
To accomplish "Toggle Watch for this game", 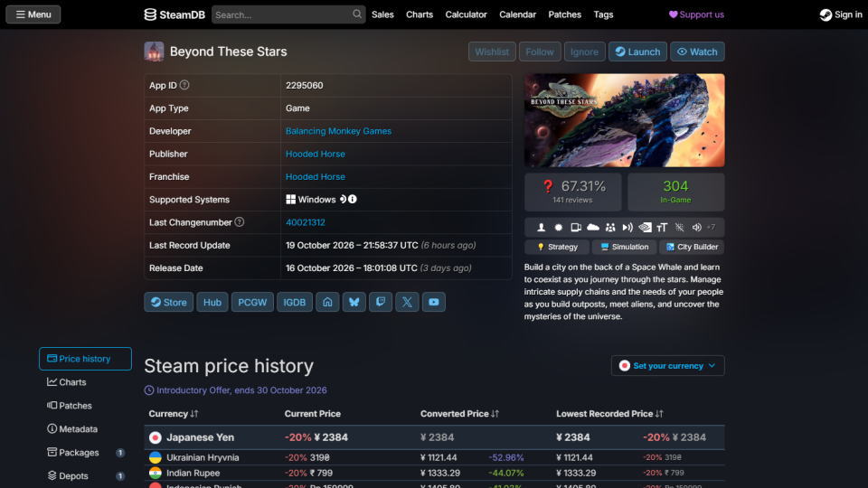I will pos(697,52).
